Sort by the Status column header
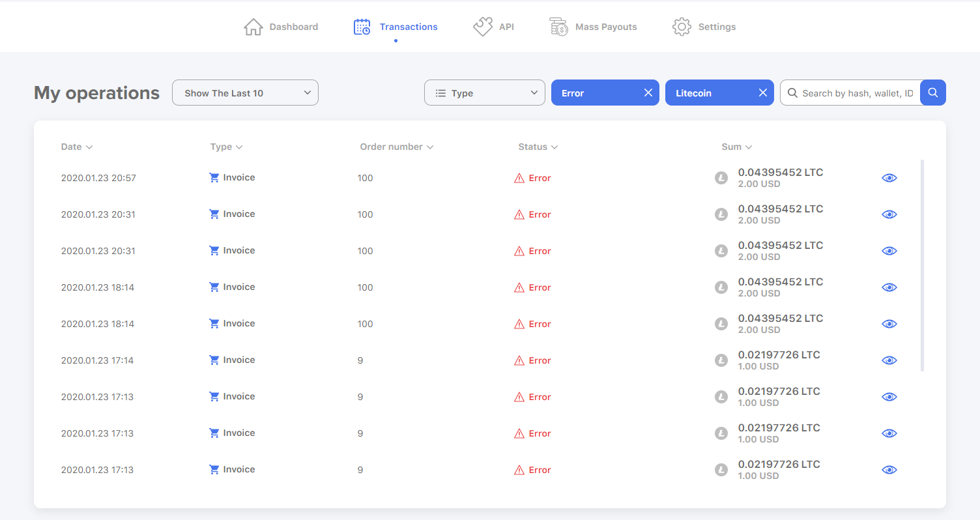The width and height of the screenshot is (980, 520). 538,147
